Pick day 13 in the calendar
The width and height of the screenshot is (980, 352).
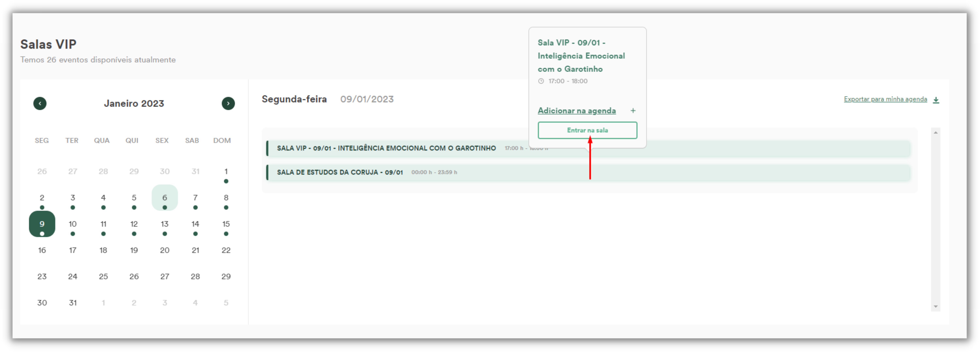(165, 224)
